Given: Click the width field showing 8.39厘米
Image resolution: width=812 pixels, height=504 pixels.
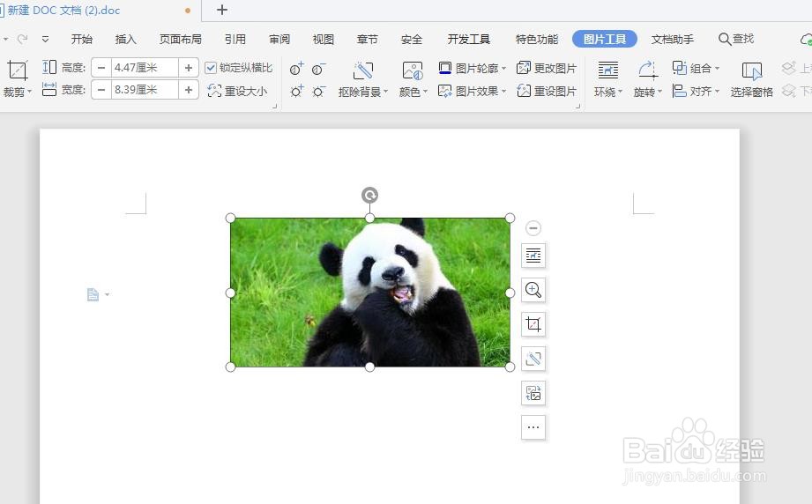Looking at the screenshot, I should point(145,90).
